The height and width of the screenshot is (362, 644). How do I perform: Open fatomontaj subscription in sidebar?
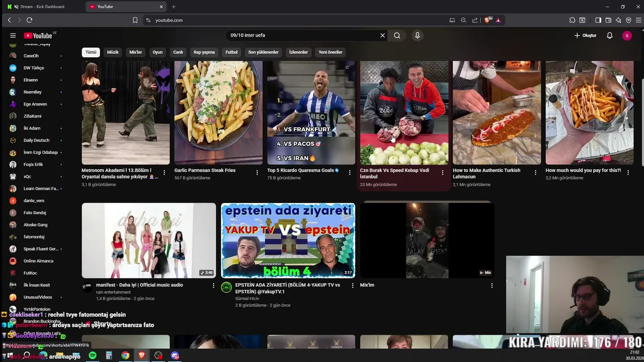pyautogui.click(x=34, y=237)
